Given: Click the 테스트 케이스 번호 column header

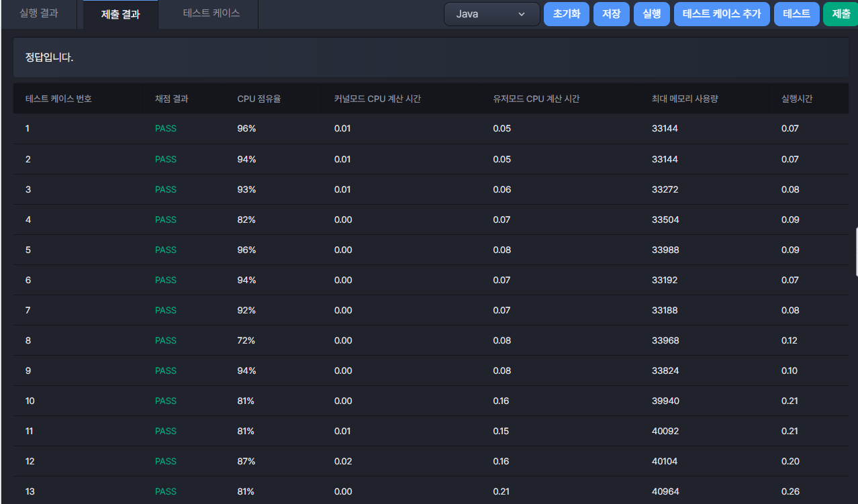Looking at the screenshot, I should (58, 99).
